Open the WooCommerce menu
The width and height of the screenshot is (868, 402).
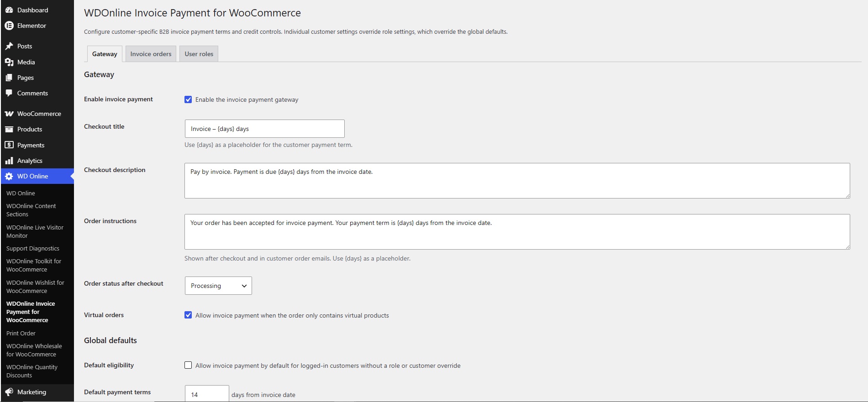pyautogui.click(x=37, y=114)
